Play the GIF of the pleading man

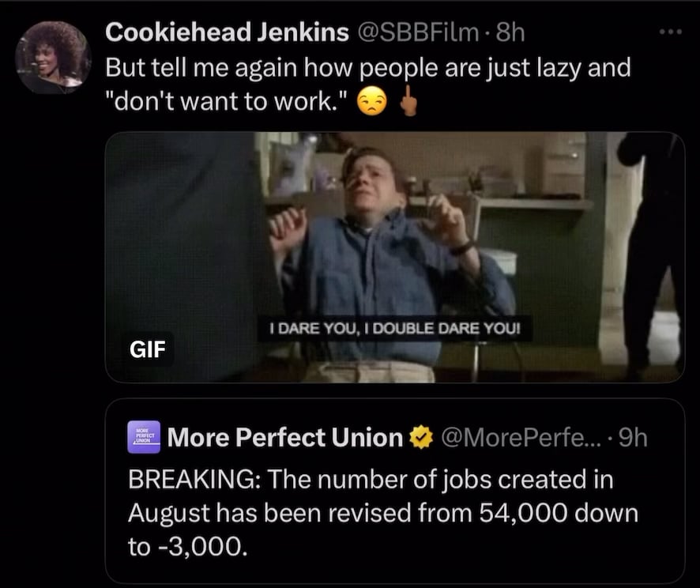point(395,257)
